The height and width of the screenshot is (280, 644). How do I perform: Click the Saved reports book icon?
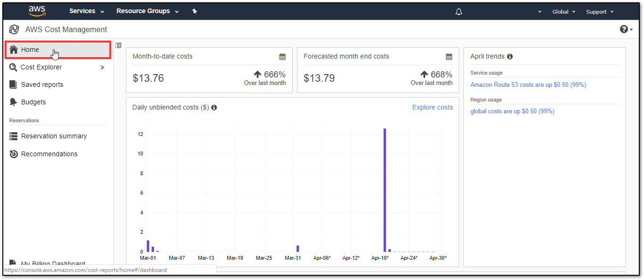[x=13, y=85]
